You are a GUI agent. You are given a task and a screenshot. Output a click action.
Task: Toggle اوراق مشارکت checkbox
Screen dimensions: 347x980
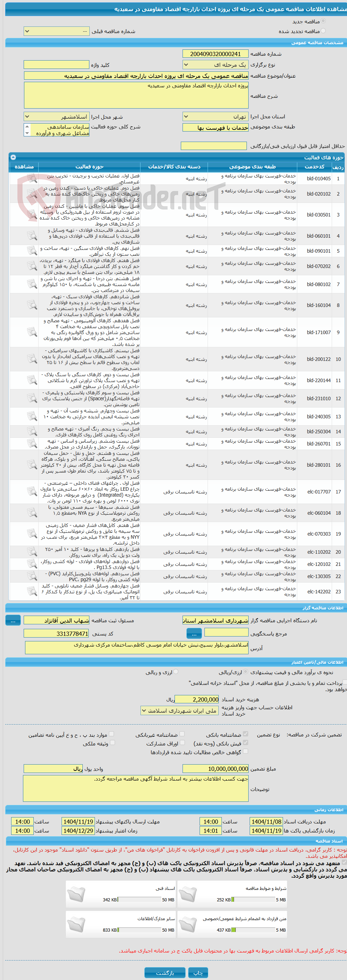182,743
